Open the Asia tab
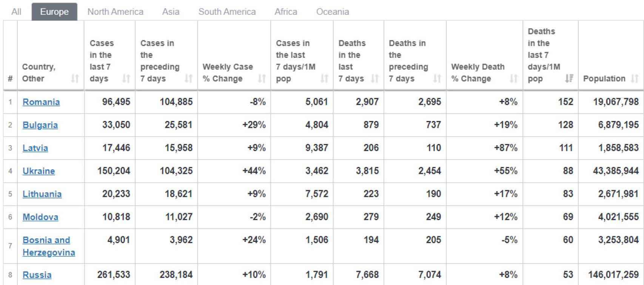This screenshot has height=285, width=644. [171, 12]
